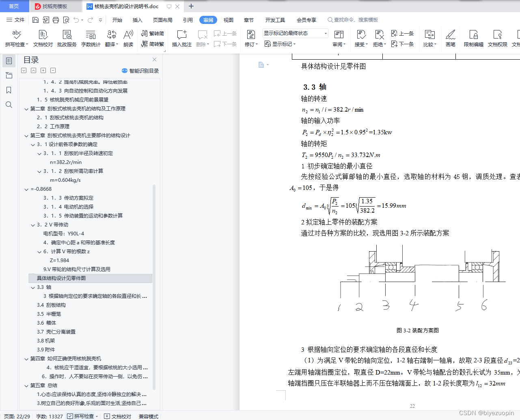520x420 pixels.
Task: Click the 拒绝 reject changes icon
Action: coord(380,34)
